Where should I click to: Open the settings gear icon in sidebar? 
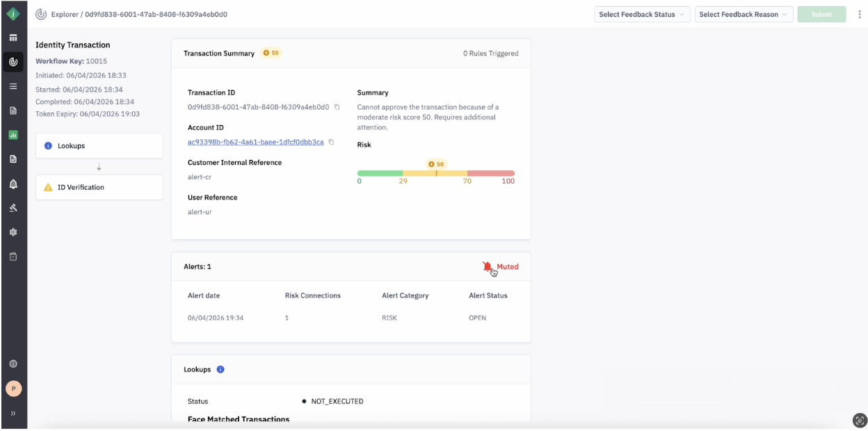point(13,232)
